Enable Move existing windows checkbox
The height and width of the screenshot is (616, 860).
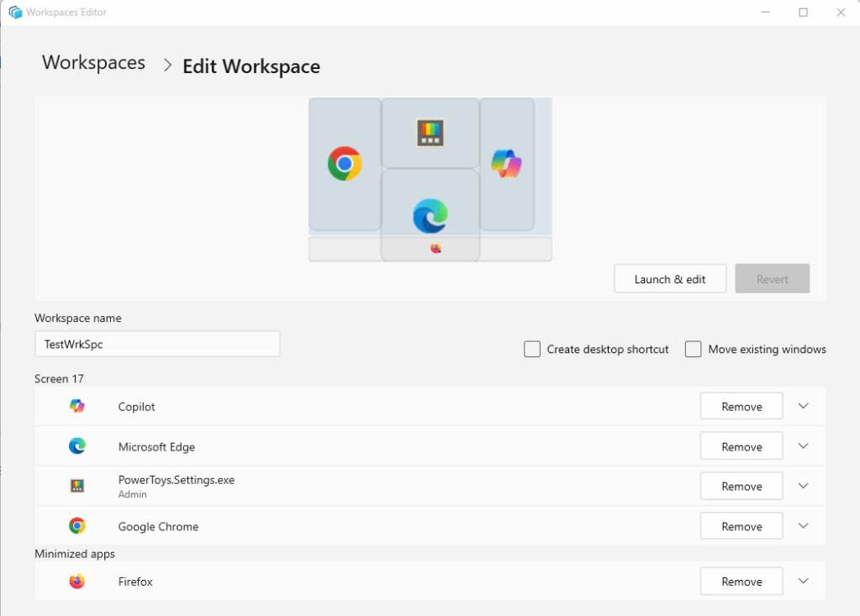coord(694,349)
